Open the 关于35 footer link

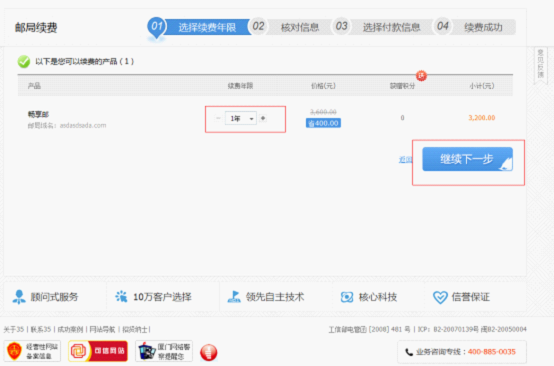[x=14, y=329]
